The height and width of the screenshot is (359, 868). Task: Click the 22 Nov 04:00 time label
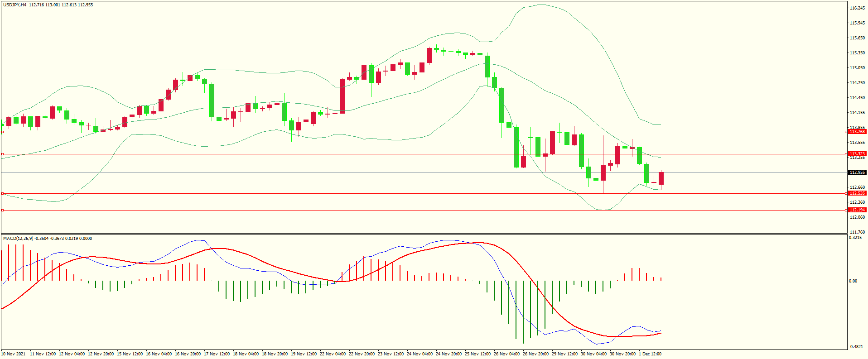coord(333,354)
